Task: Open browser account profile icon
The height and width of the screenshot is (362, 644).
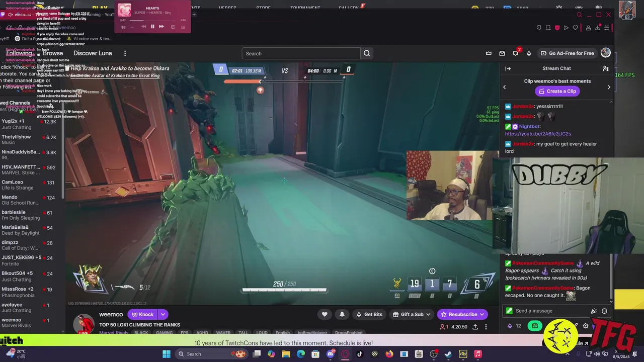Action: [588, 28]
